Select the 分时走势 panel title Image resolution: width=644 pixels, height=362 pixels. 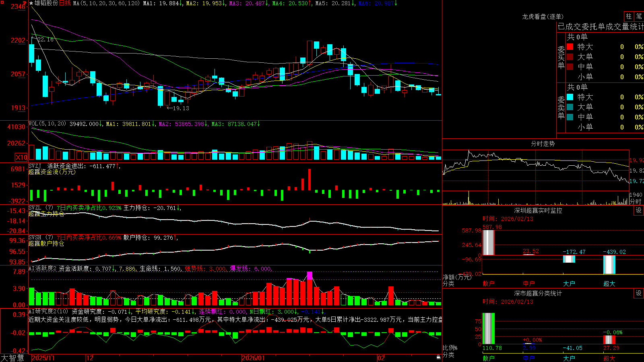(x=543, y=144)
